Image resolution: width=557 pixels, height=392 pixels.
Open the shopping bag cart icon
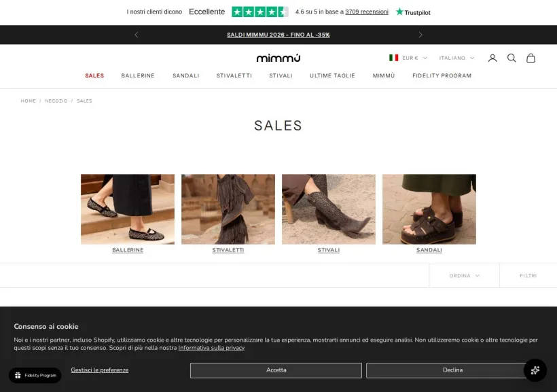click(531, 58)
